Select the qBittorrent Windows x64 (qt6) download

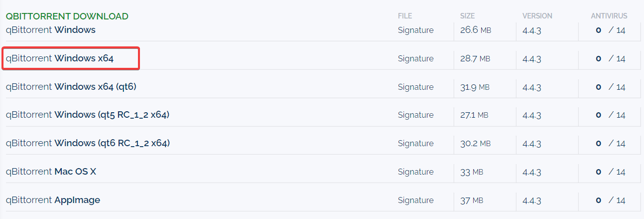pyautogui.click(x=71, y=87)
